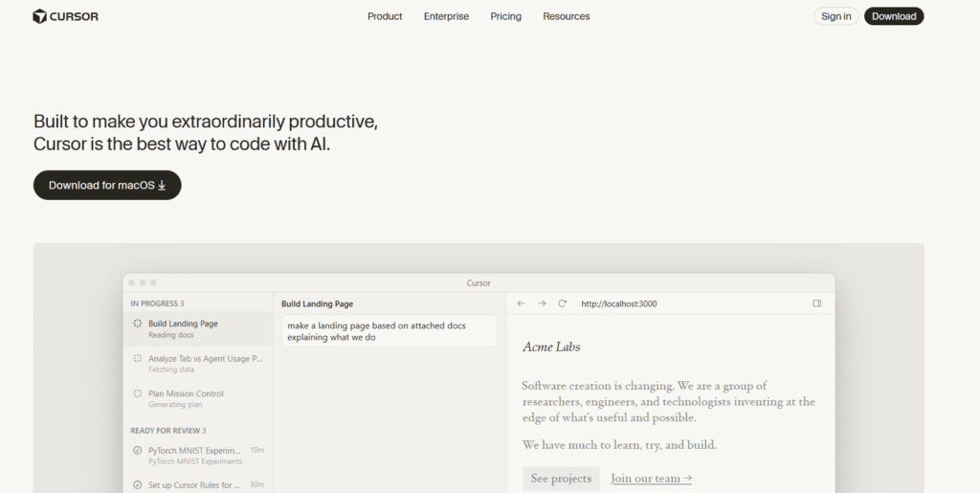Open the Product menu
Screen dimensions: 980x493
tap(385, 16)
